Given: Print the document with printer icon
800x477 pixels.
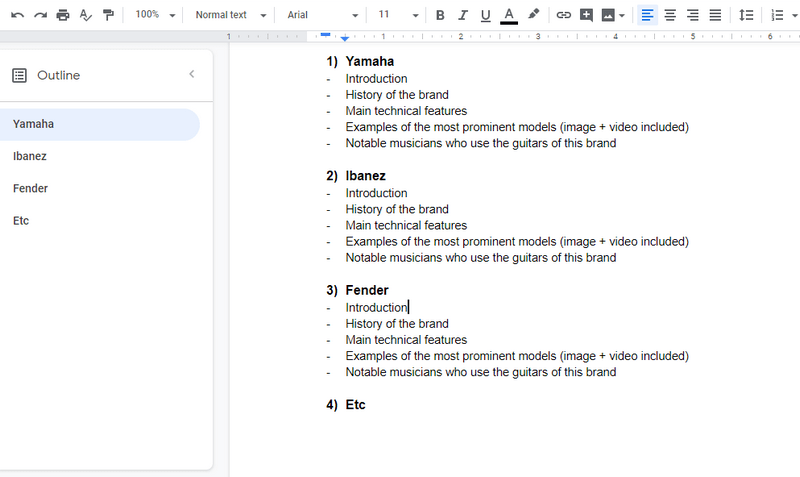Looking at the screenshot, I should coord(63,15).
